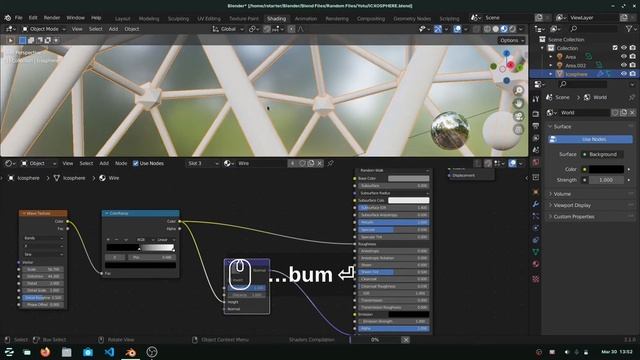Adjust the World Strength field
Image resolution: width=640 pixels, height=360 pixels.
point(606,180)
